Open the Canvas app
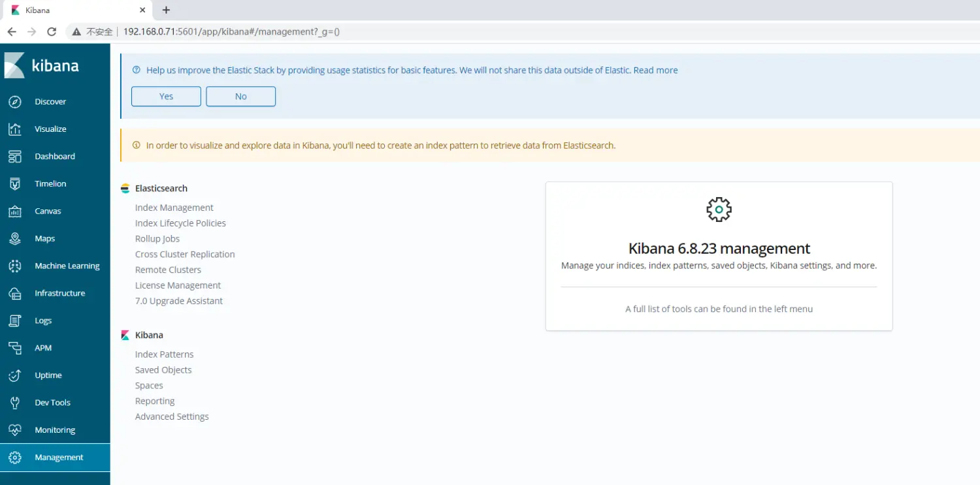 tap(48, 211)
